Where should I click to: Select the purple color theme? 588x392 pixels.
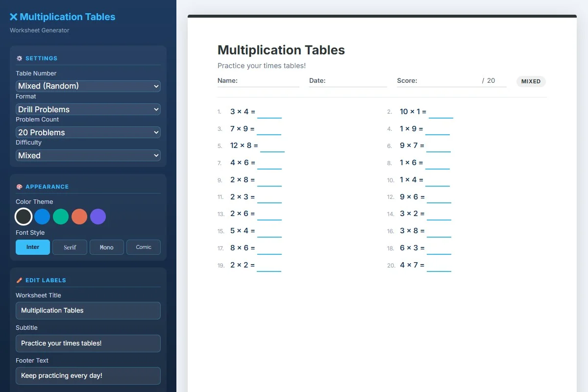[98, 217]
